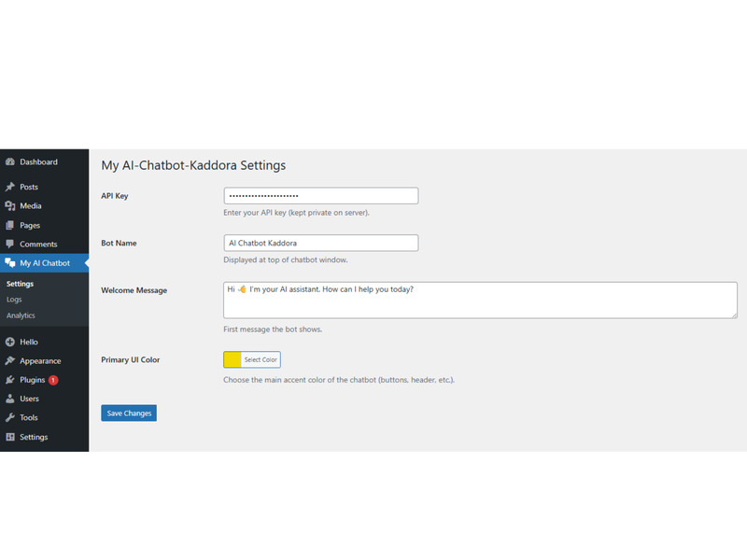Click the Plugins plug icon
The width and height of the screenshot is (747, 560).
(x=9, y=379)
